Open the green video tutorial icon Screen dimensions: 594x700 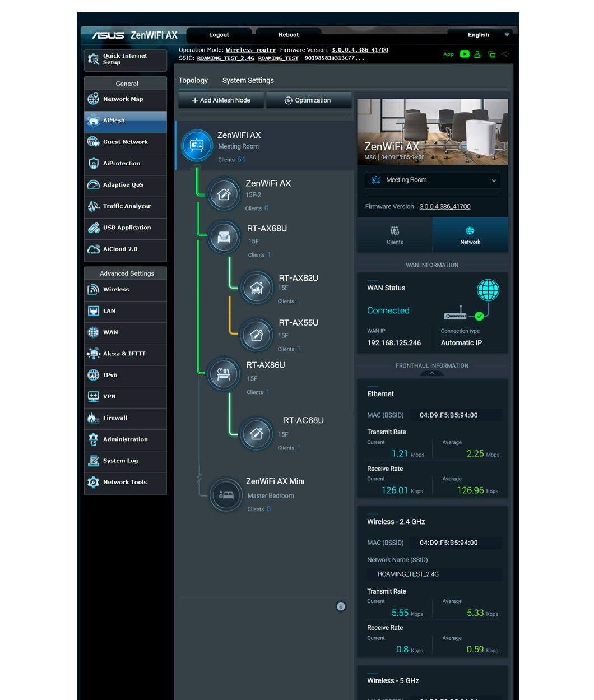click(465, 54)
